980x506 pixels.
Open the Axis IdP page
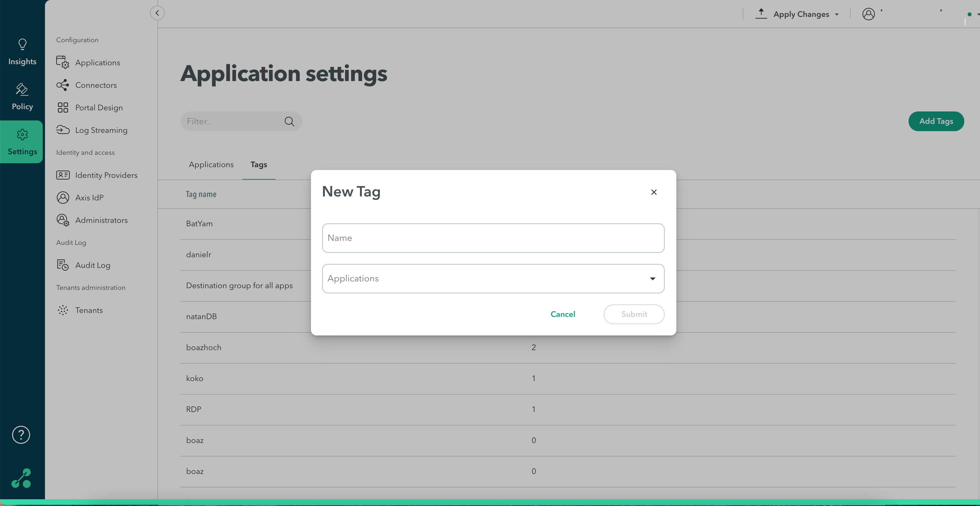[x=89, y=198]
